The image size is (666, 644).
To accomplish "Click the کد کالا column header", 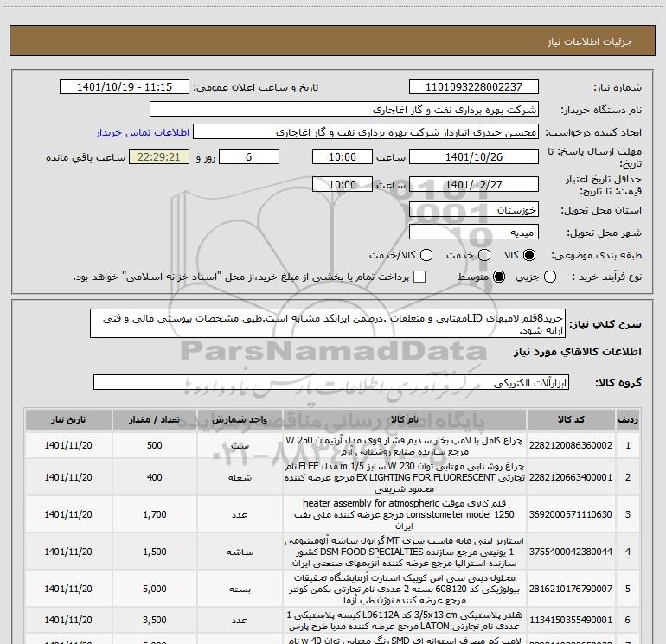I will click(571, 419).
